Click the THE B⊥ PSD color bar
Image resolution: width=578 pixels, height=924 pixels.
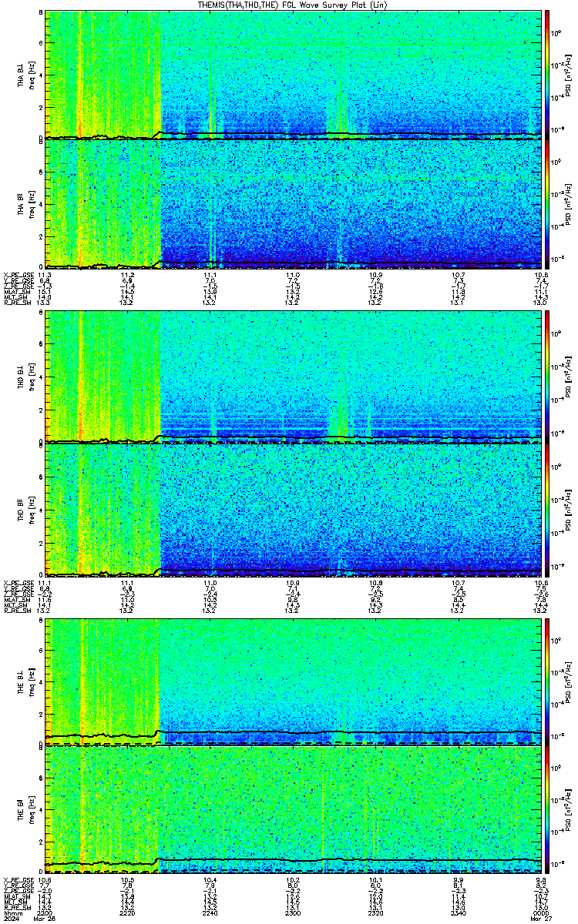point(548,681)
